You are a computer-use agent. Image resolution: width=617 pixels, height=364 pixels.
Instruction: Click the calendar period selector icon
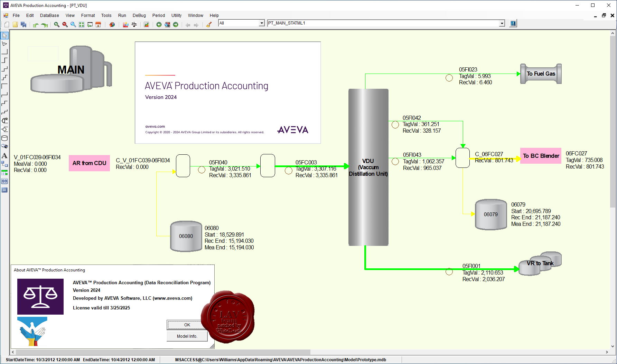click(167, 25)
